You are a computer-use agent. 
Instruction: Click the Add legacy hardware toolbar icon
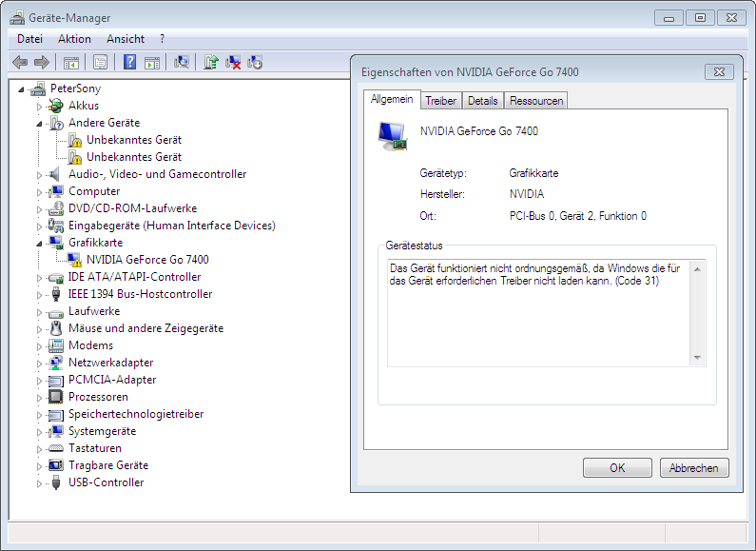tap(255, 62)
